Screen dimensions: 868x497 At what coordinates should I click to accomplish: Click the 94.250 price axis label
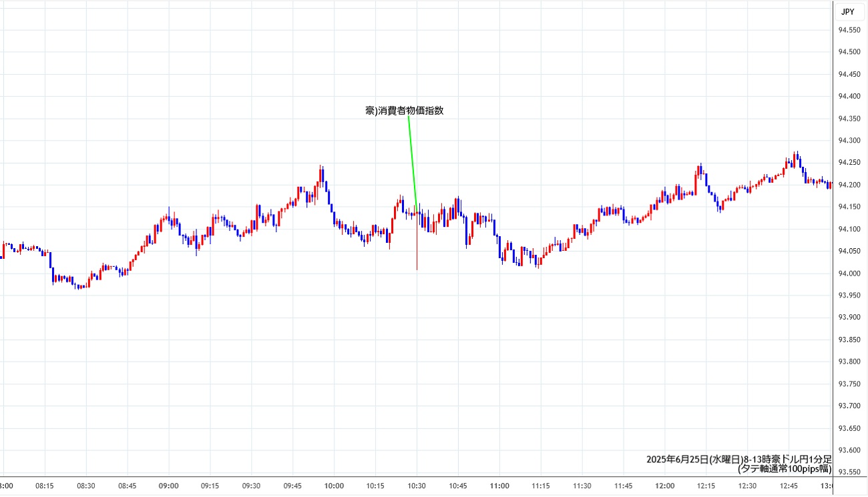[x=849, y=163]
